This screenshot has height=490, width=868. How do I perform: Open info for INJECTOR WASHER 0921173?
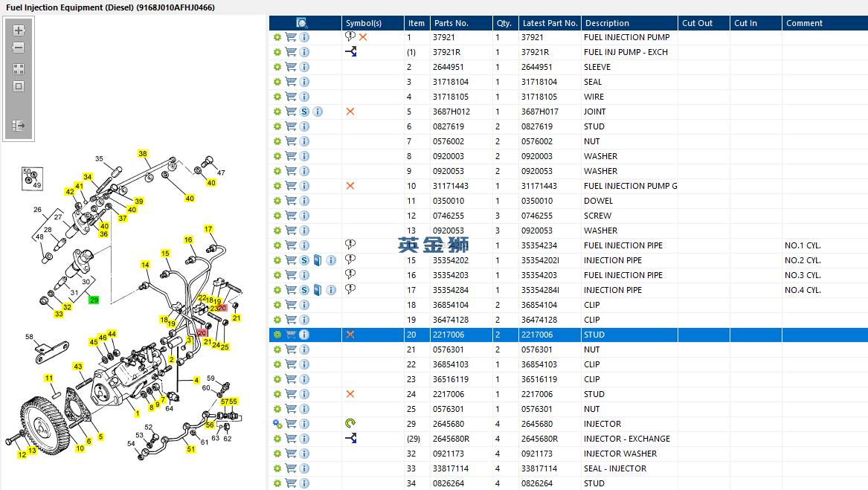304,454
